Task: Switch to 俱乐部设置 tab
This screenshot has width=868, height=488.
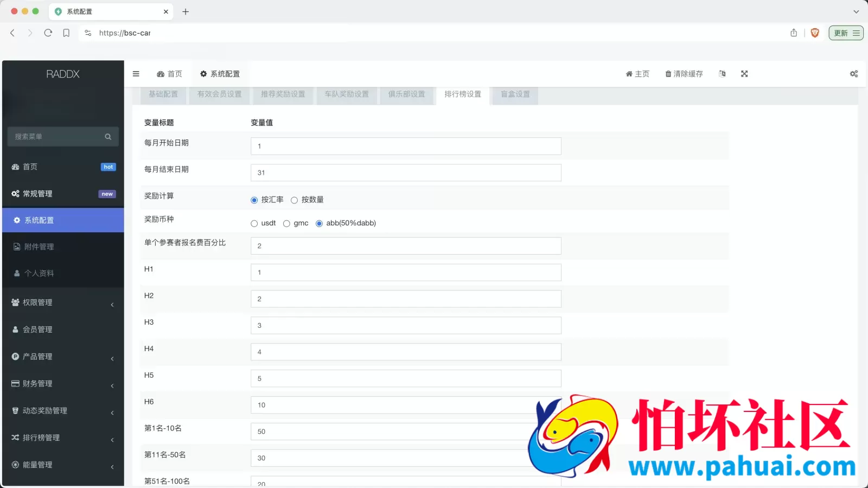Action: click(x=407, y=94)
